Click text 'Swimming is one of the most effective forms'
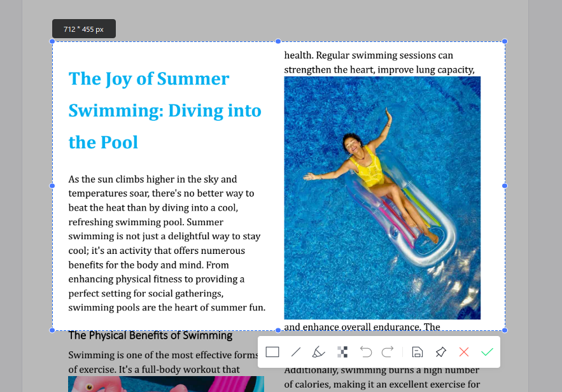Screen dimensions: 562x392 click(x=163, y=355)
